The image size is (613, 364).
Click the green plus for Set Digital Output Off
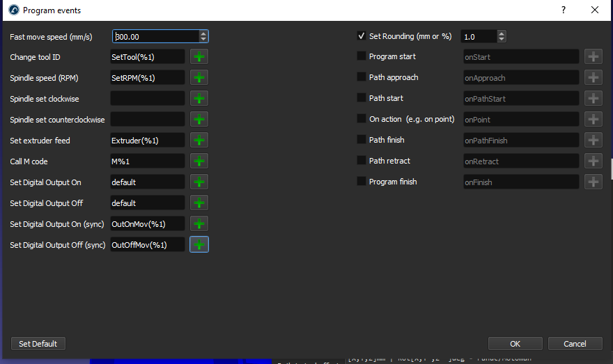tap(199, 203)
